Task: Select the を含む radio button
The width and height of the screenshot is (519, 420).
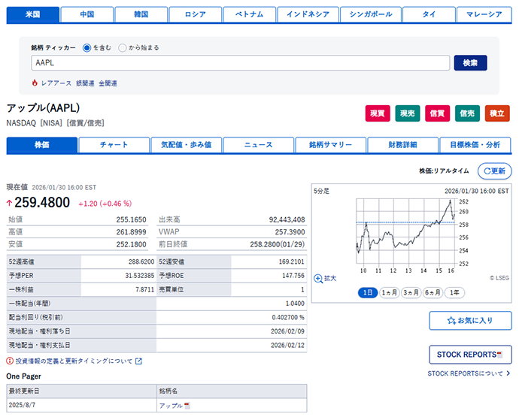Action: [86, 47]
